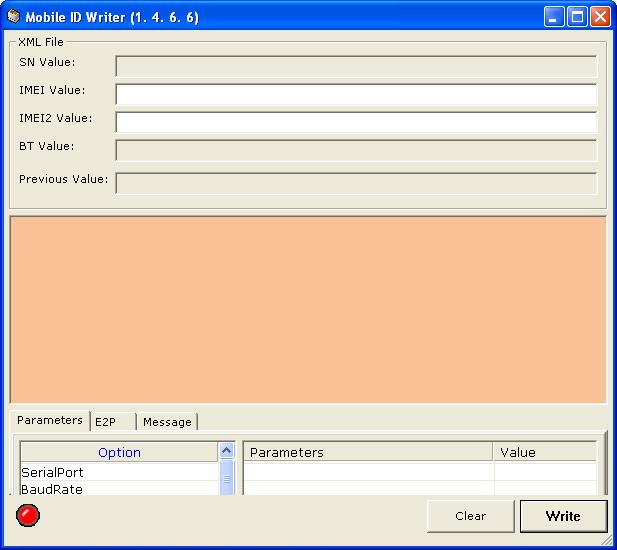Click the red status indicator light
The height and width of the screenshot is (550, 617).
click(28, 515)
